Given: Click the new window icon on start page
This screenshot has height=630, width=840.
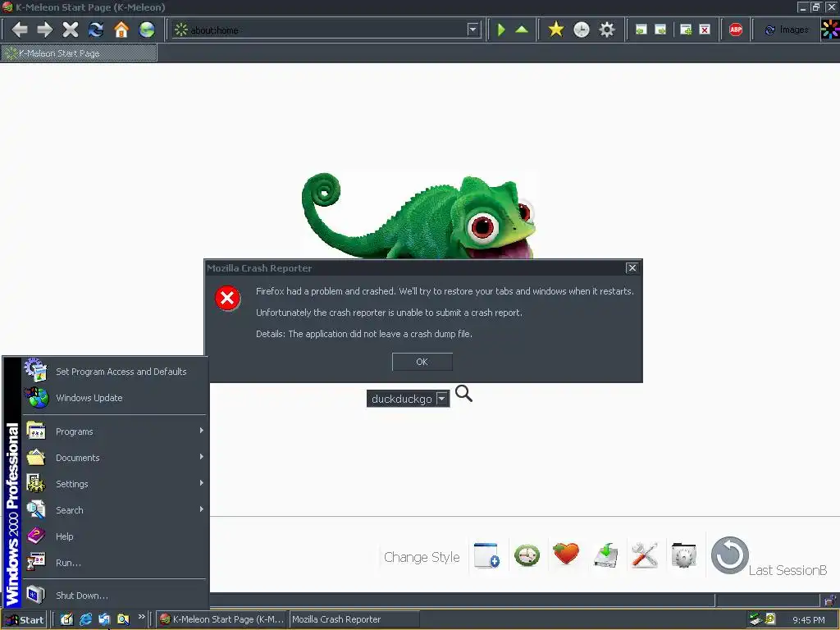Looking at the screenshot, I should [x=486, y=555].
